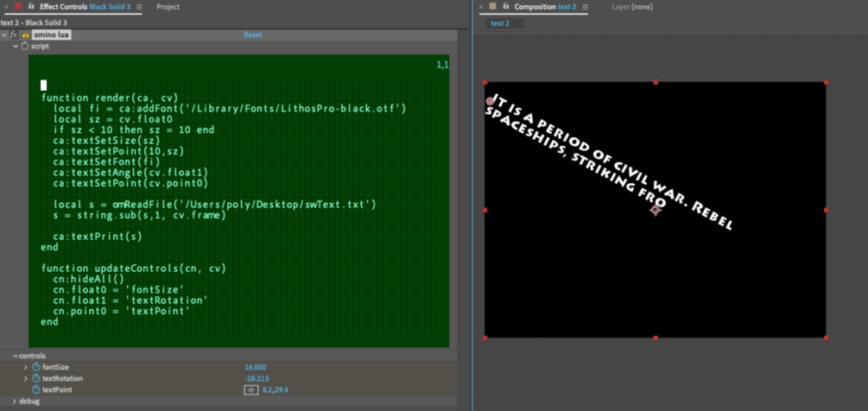Click the 1,1 cursor position indicator
The image size is (868, 411).
[x=442, y=66]
